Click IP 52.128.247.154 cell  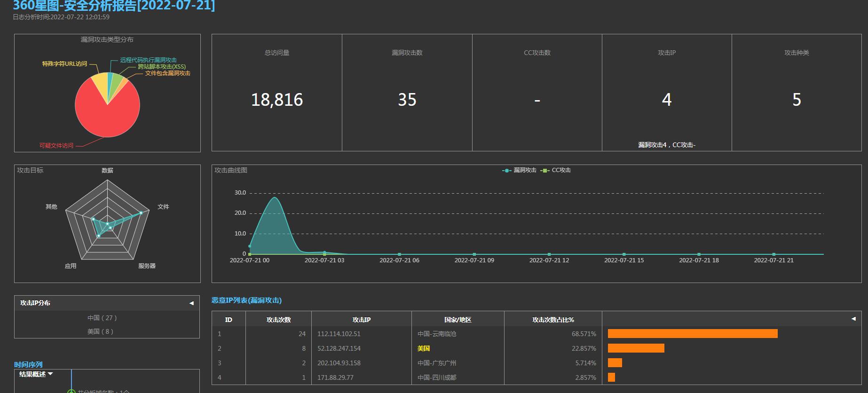coord(339,348)
